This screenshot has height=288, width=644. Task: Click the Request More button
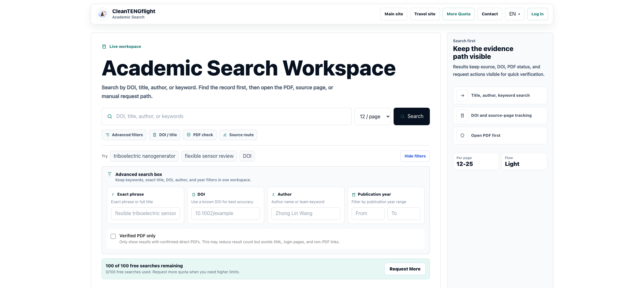pyautogui.click(x=405, y=269)
